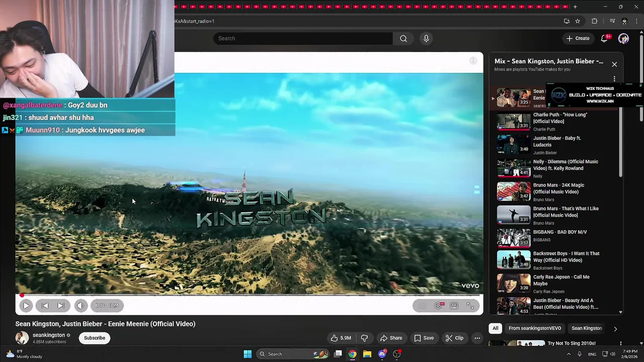Open Mix playlist three-dot options
The width and height of the screenshot is (644, 362).
(x=614, y=79)
